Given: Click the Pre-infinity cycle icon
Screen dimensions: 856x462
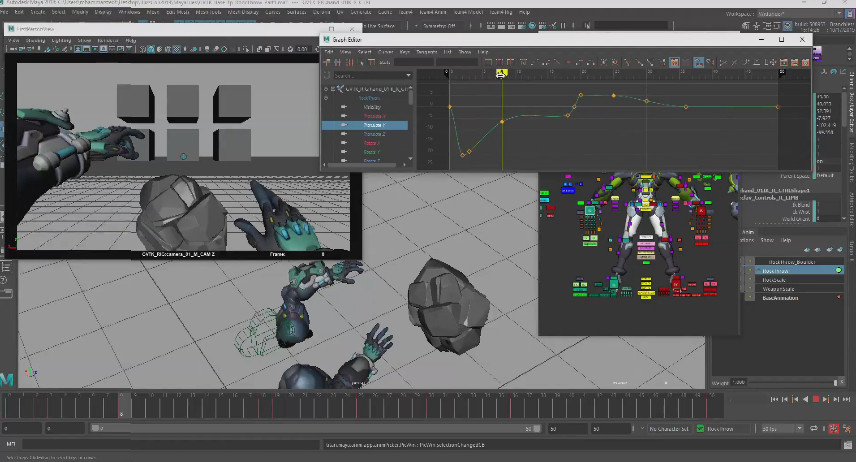Looking at the screenshot, I should pyautogui.click(x=746, y=62).
